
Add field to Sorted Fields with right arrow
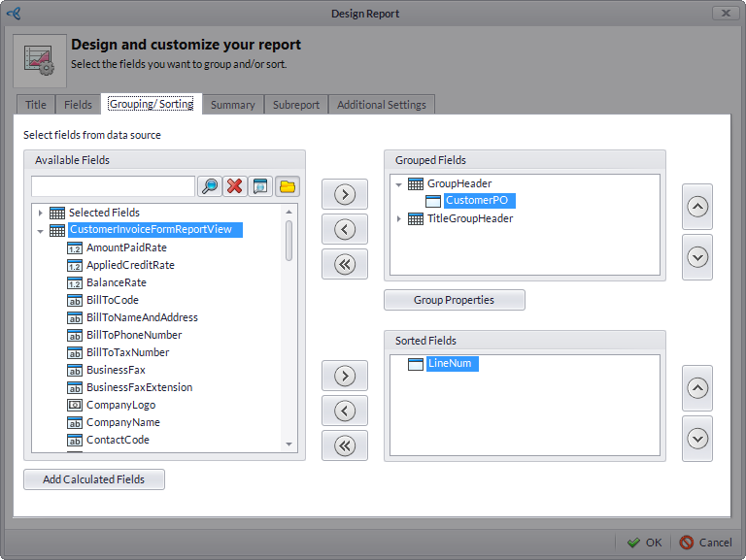(344, 376)
